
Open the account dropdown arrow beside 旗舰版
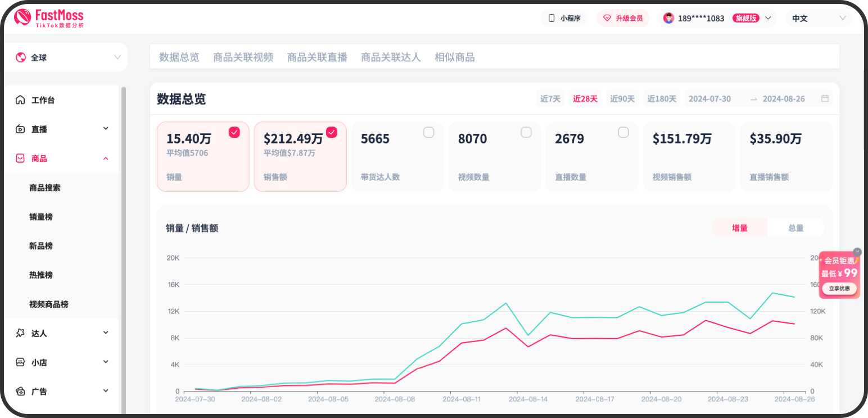(768, 18)
